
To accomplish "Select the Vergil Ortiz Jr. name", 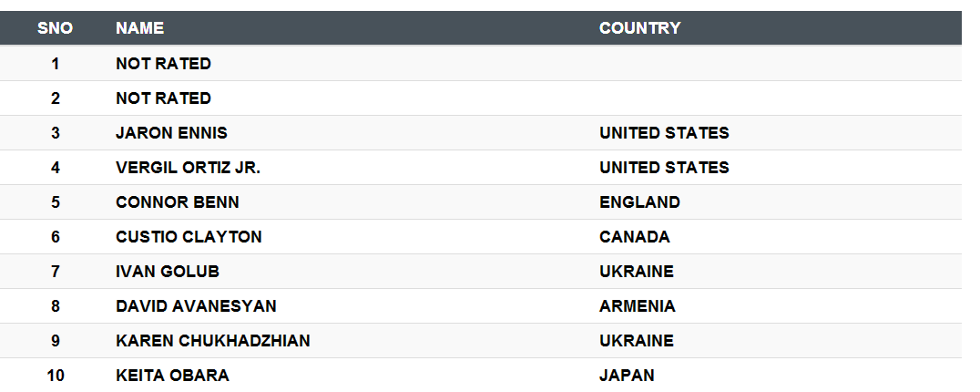I will [x=189, y=168].
